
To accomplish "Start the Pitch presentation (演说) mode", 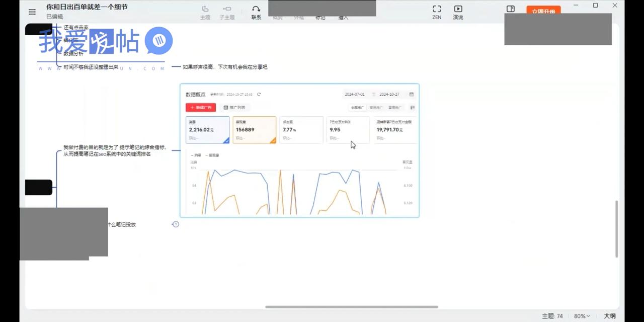I will coord(458,13).
